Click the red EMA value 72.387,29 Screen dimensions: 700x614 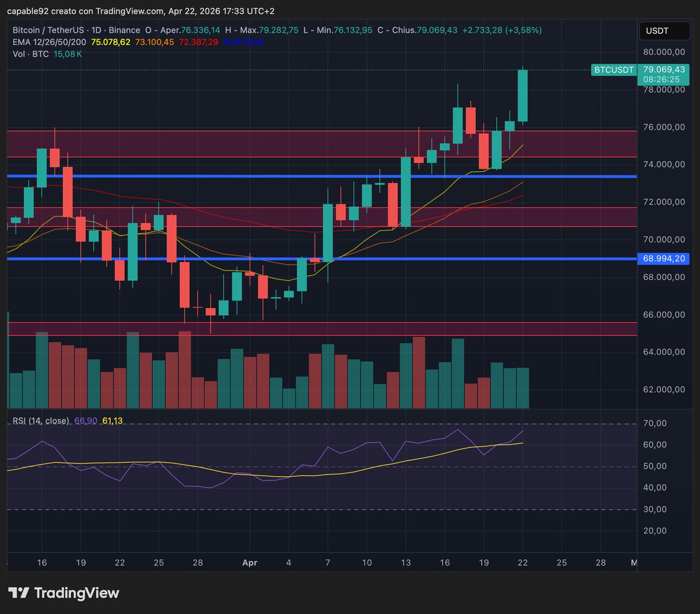click(197, 42)
